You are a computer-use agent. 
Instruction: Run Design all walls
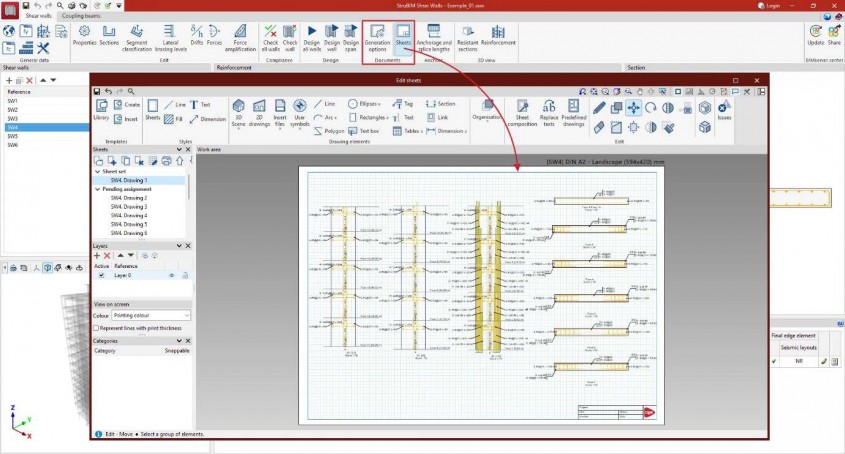tap(312, 38)
